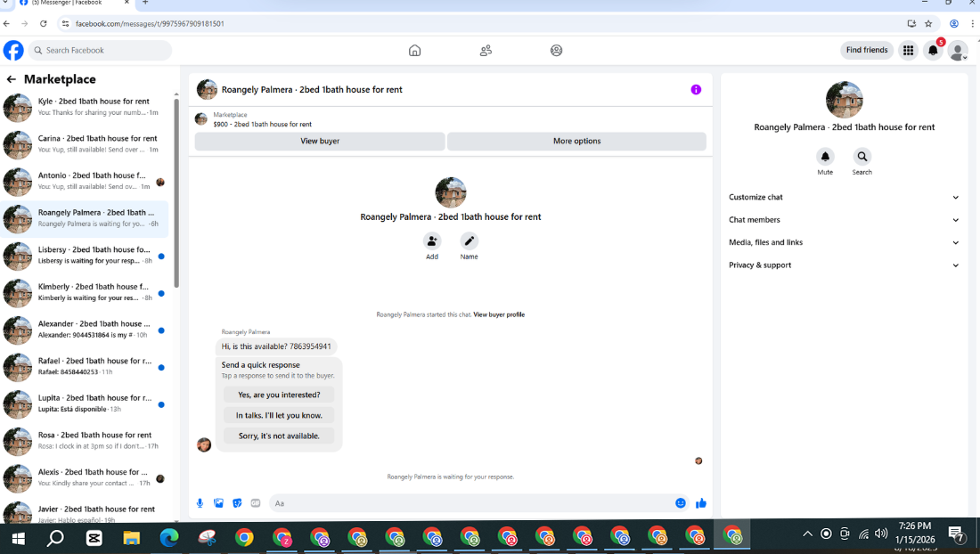Open Kimberly conversation
Image resolution: width=980 pixels, height=554 pixels.
point(85,293)
